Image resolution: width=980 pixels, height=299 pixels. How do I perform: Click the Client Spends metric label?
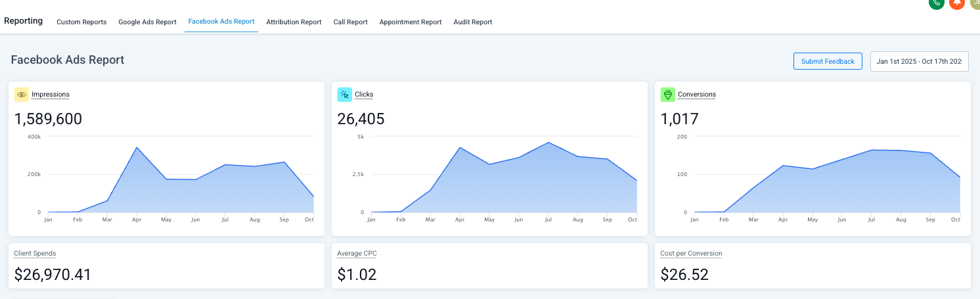[x=35, y=253]
